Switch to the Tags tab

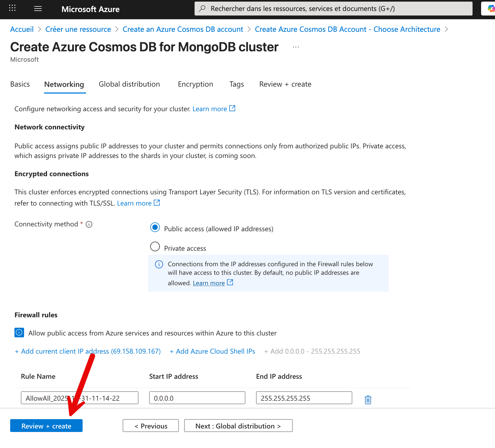(x=236, y=84)
